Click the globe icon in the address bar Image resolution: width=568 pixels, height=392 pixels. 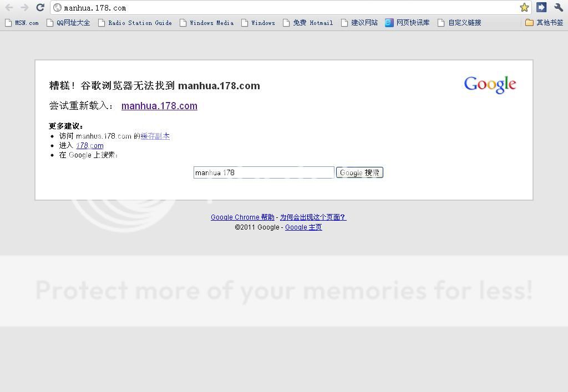click(x=58, y=8)
